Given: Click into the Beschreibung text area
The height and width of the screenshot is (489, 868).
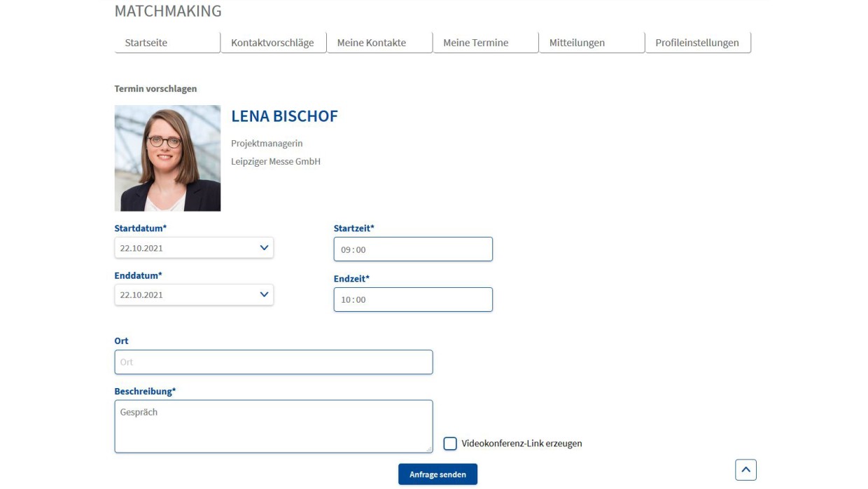Looking at the screenshot, I should (x=274, y=427).
